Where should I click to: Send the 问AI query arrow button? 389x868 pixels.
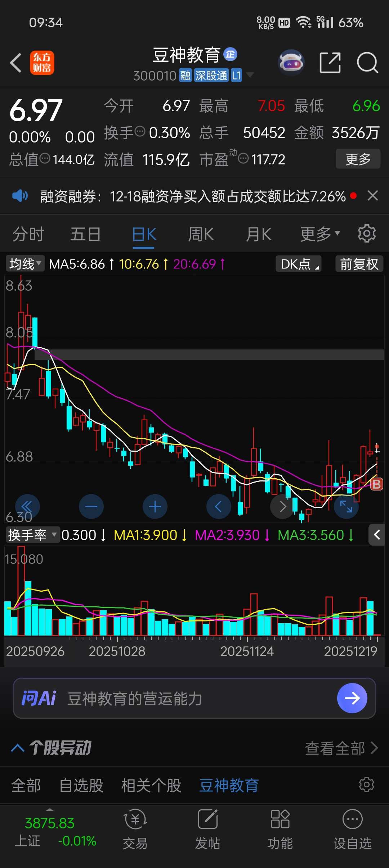352,698
